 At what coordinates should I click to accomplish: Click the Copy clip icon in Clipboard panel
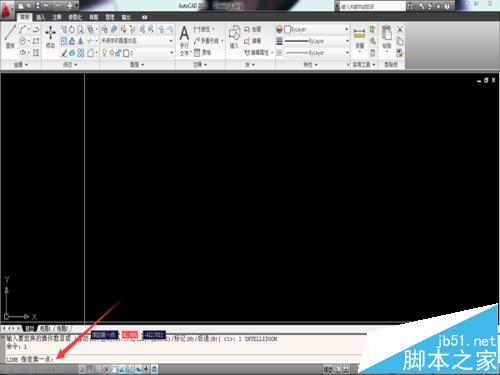[x=400, y=41]
